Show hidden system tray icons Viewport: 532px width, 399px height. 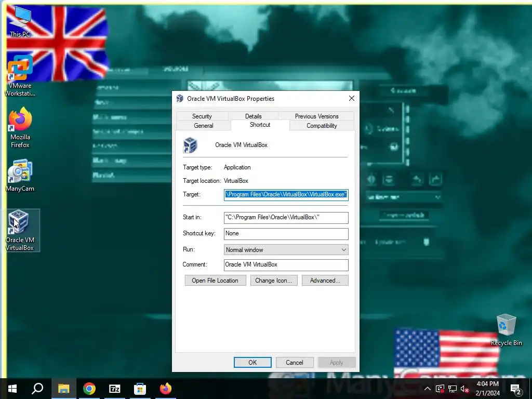click(x=428, y=389)
